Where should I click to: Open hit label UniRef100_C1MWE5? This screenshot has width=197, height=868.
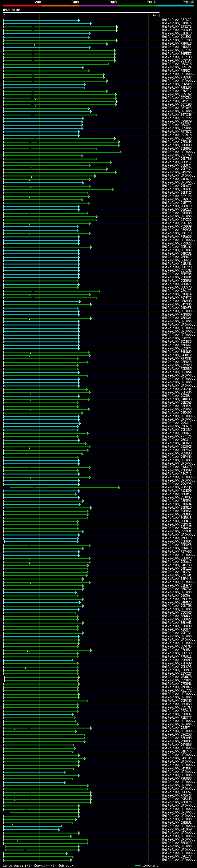click(x=177, y=23)
